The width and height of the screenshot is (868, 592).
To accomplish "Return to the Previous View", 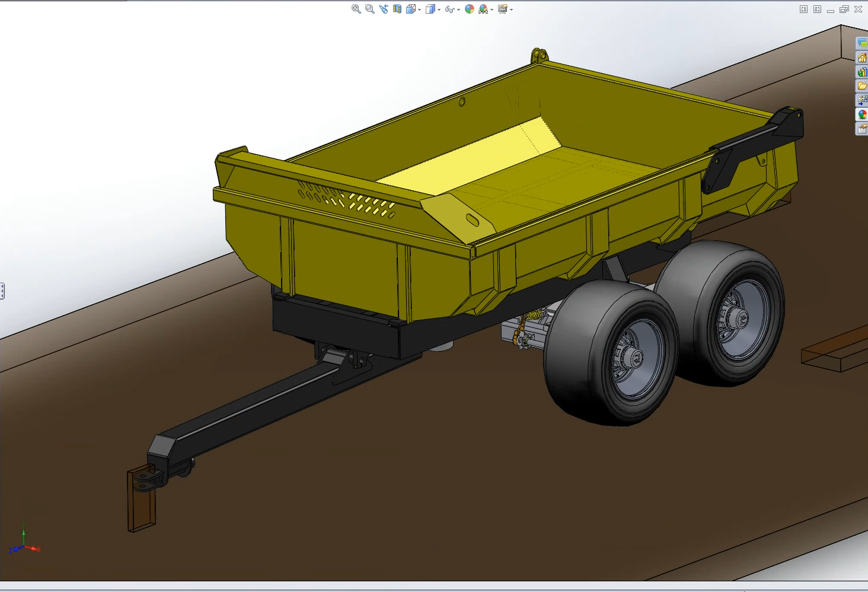I will pyautogui.click(x=384, y=9).
